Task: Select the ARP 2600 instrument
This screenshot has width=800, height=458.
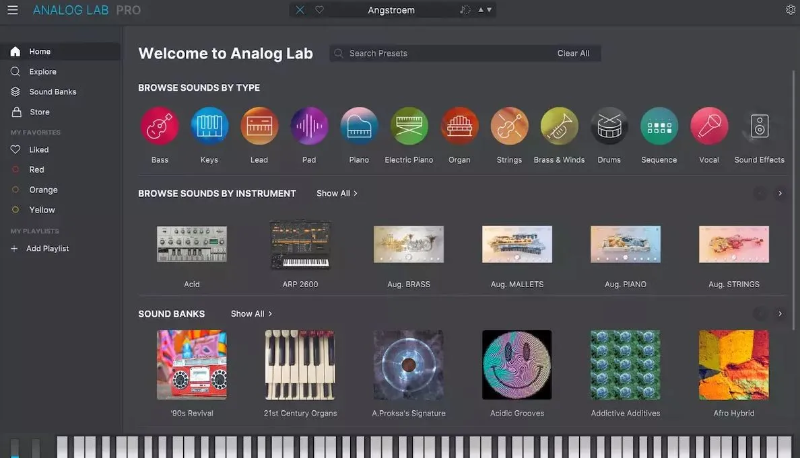Action: pyautogui.click(x=300, y=244)
